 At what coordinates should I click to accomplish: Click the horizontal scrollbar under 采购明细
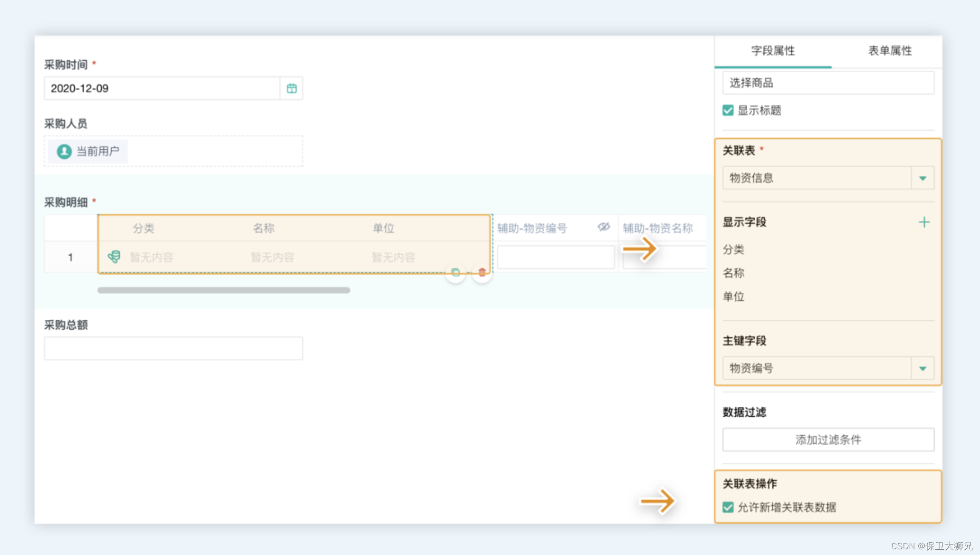(224, 290)
